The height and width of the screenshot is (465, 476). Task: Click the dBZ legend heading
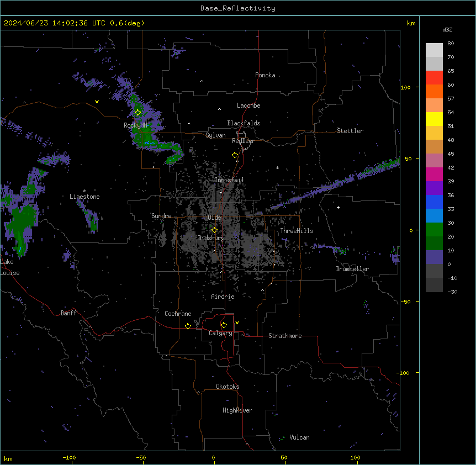(x=447, y=29)
